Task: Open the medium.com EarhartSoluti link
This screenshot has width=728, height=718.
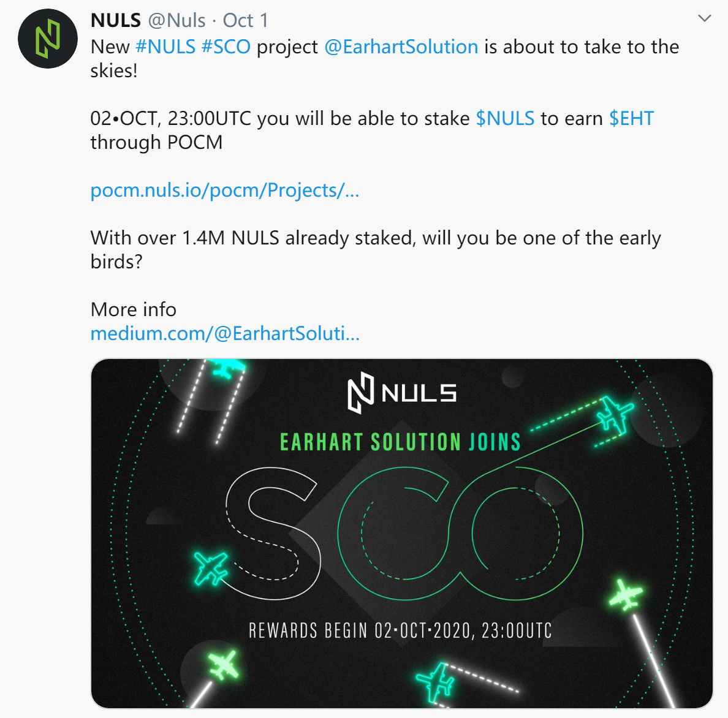Action: point(225,333)
